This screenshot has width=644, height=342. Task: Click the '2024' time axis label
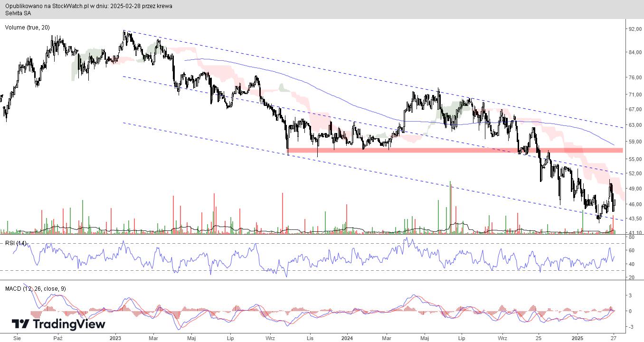click(x=347, y=338)
